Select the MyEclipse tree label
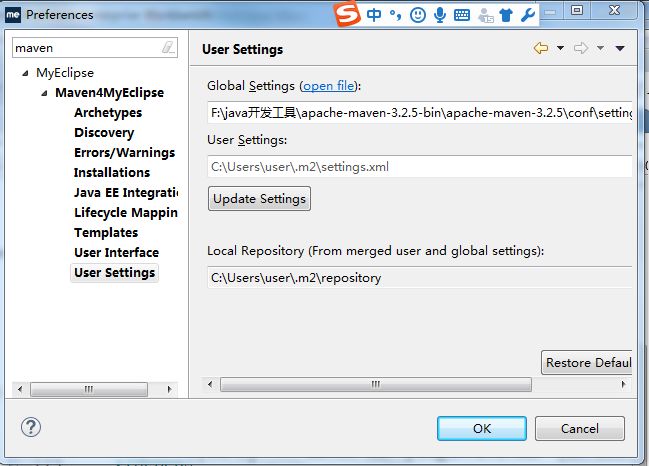The image size is (649, 466). (x=65, y=73)
